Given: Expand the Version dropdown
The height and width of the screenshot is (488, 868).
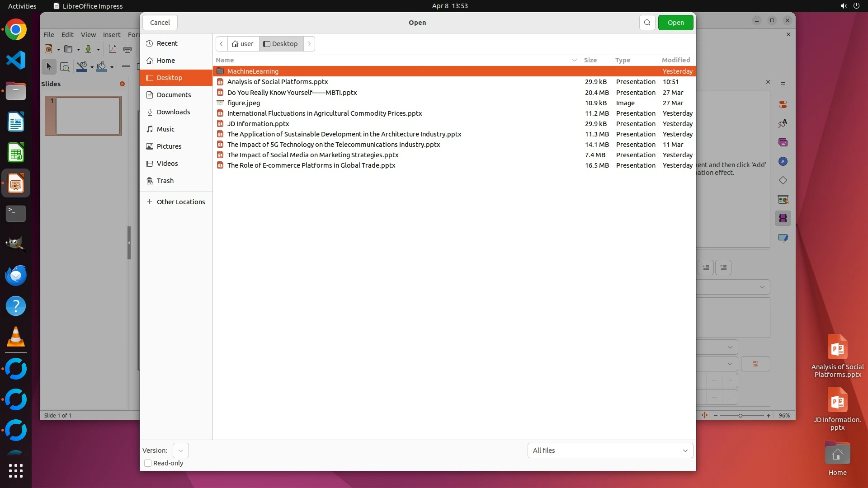Looking at the screenshot, I should coord(180,450).
